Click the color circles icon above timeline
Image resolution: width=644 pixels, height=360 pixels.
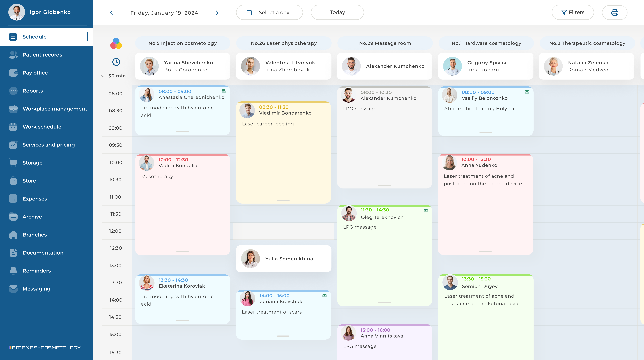click(x=116, y=44)
